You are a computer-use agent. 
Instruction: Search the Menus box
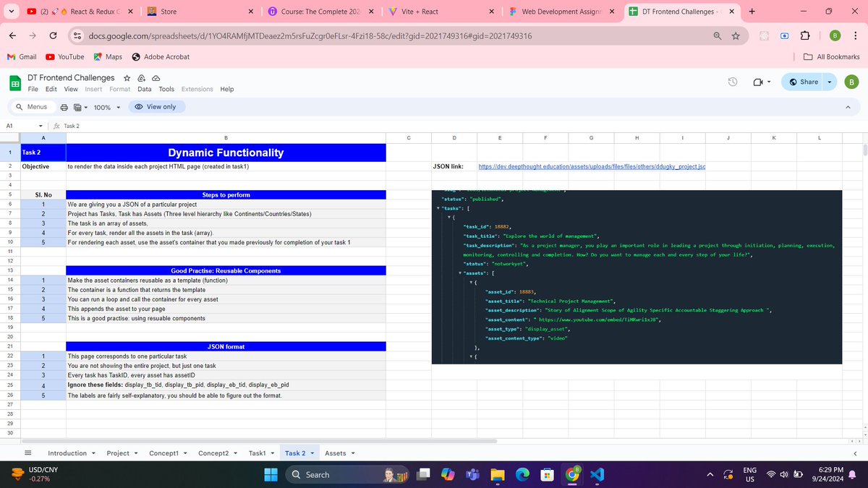[x=32, y=107]
